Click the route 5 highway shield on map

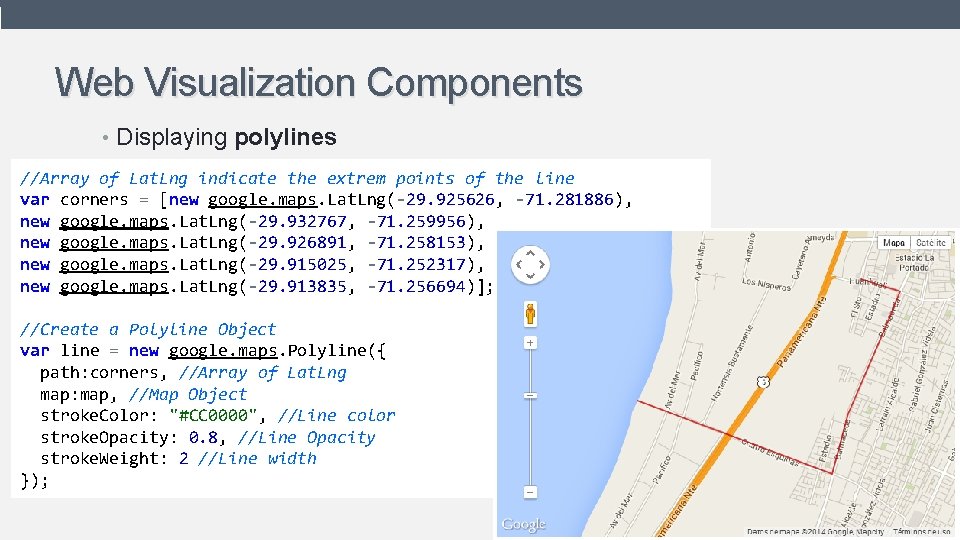[x=763, y=382]
